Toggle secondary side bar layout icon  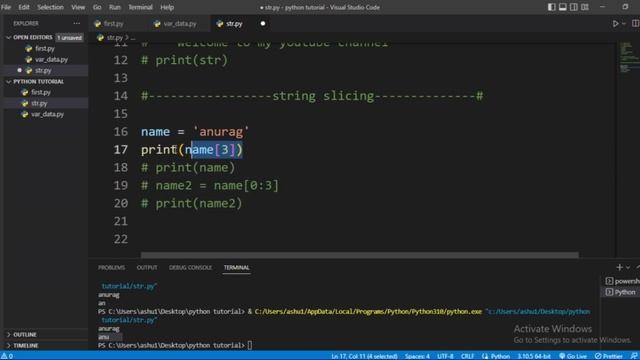pyautogui.click(x=573, y=7)
